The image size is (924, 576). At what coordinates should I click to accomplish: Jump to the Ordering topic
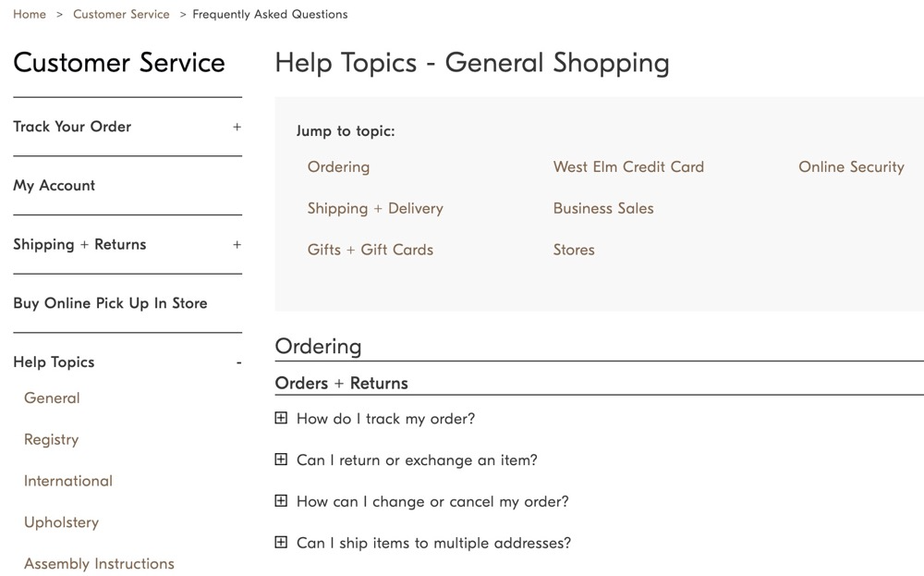339,166
